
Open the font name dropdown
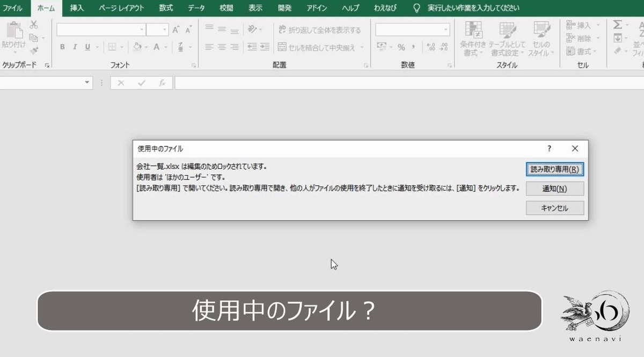(141, 29)
